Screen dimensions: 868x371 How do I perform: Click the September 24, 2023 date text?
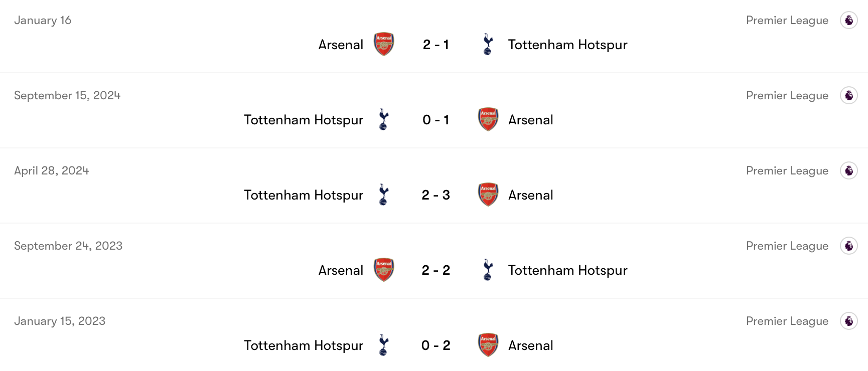point(68,246)
